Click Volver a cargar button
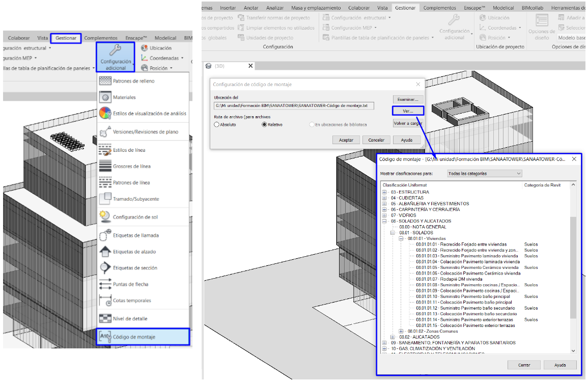 tap(408, 123)
